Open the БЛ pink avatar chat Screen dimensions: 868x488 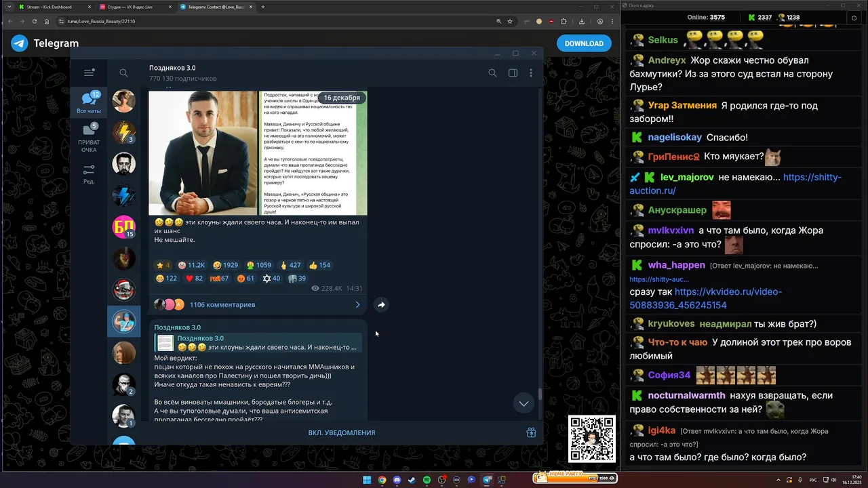123,226
